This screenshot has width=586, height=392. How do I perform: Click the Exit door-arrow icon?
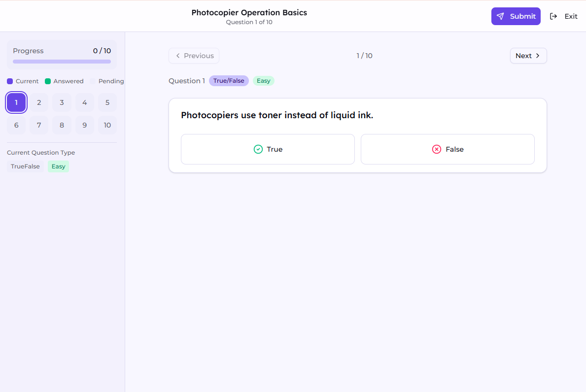click(x=553, y=16)
